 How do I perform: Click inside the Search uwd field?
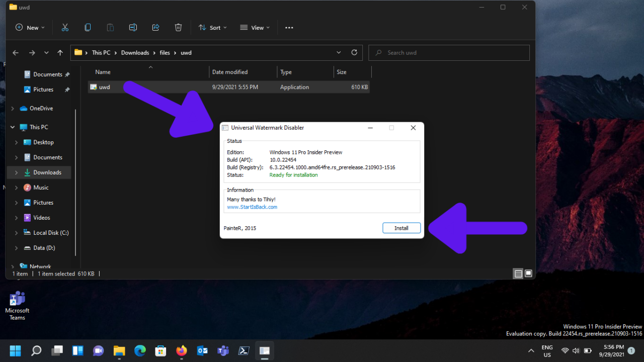coord(449,52)
